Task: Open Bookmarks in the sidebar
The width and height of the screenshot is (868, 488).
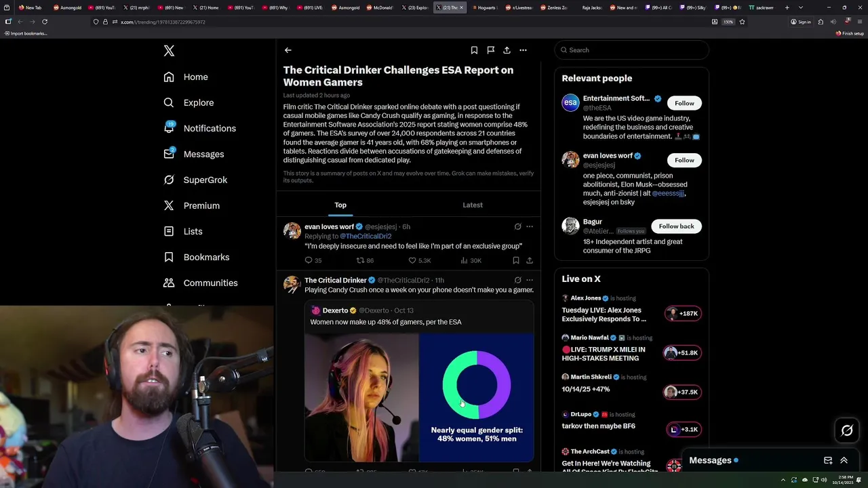Action: pyautogui.click(x=197, y=257)
